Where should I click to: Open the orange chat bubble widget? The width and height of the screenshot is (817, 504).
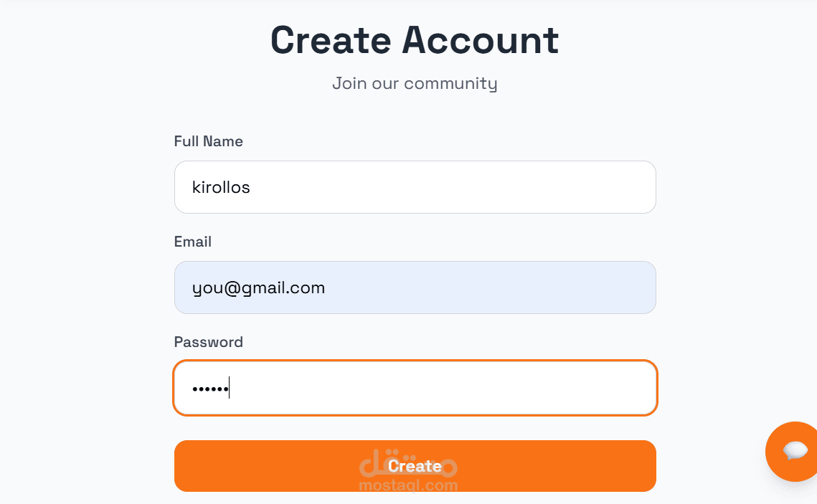794,452
